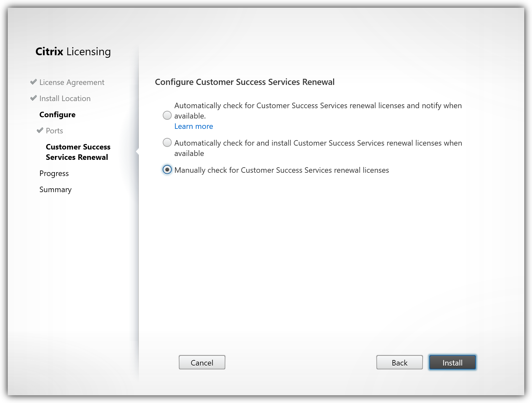The image size is (532, 403).
Task: Open the License Agreement step in sidebar
Action: [72, 82]
